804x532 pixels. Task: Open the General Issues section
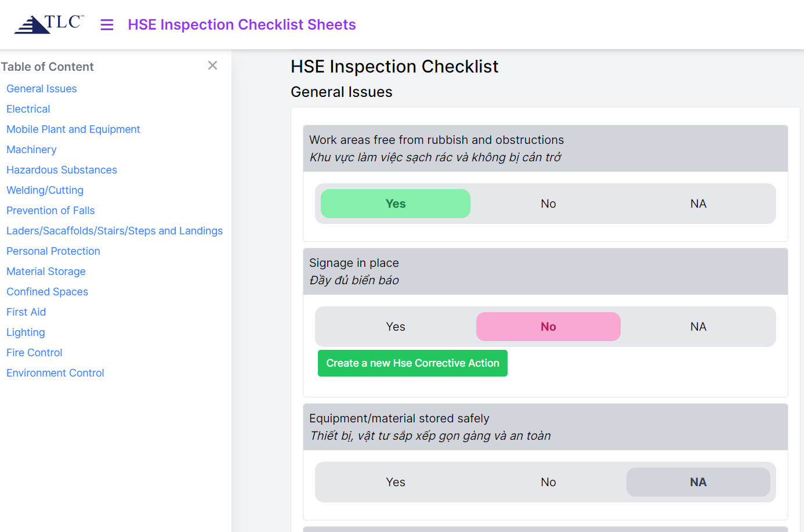tap(41, 88)
